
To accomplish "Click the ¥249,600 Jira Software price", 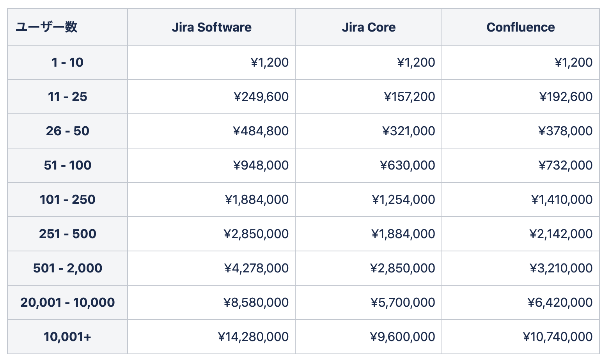I will coord(261,97).
